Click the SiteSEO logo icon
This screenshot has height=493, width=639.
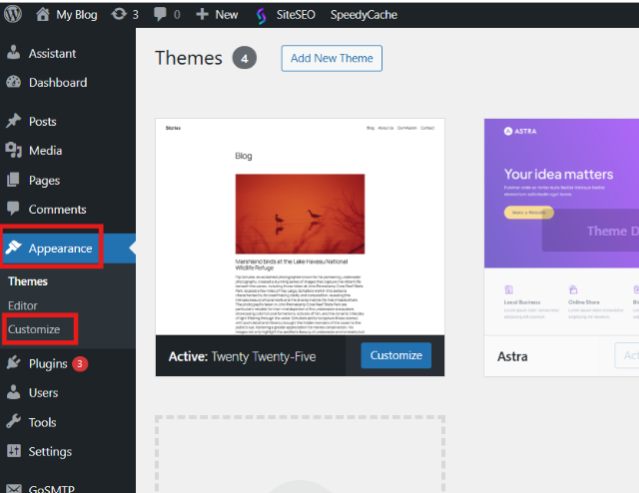(x=261, y=15)
